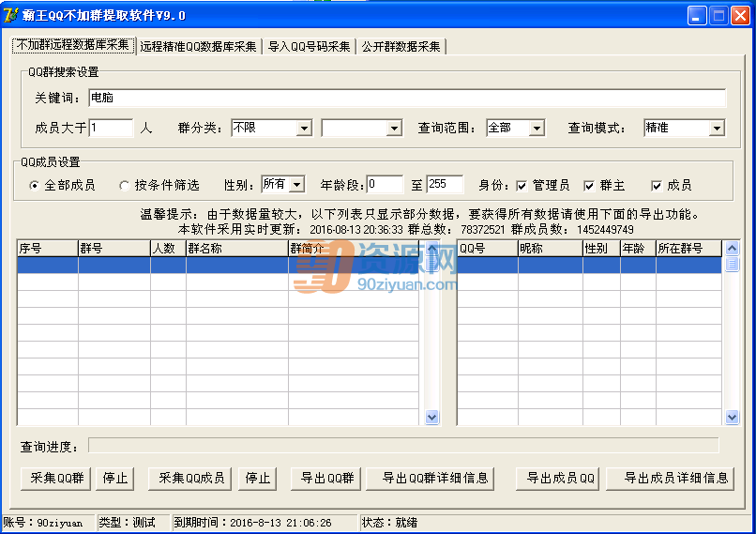Image resolution: width=756 pixels, height=534 pixels.
Task: Click the 采集QQ群 button
Action: (56, 479)
